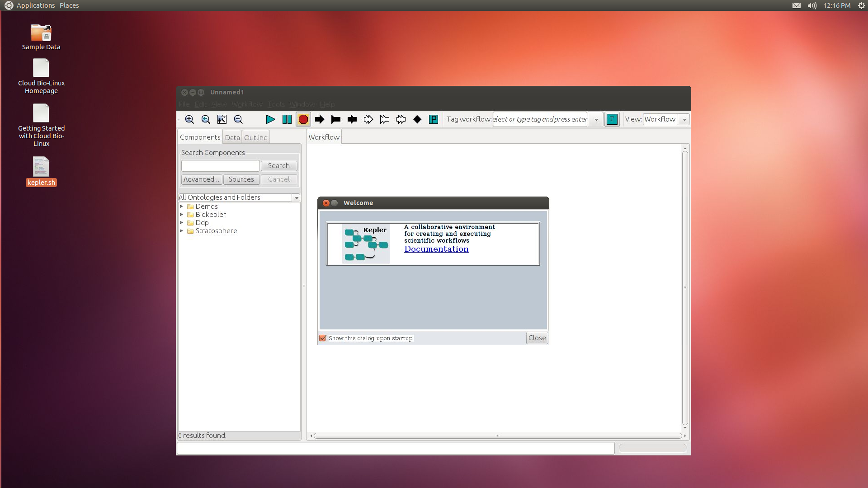The width and height of the screenshot is (868, 488).
Task: Select the Sample Data desktop icon
Action: coord(41,37)
